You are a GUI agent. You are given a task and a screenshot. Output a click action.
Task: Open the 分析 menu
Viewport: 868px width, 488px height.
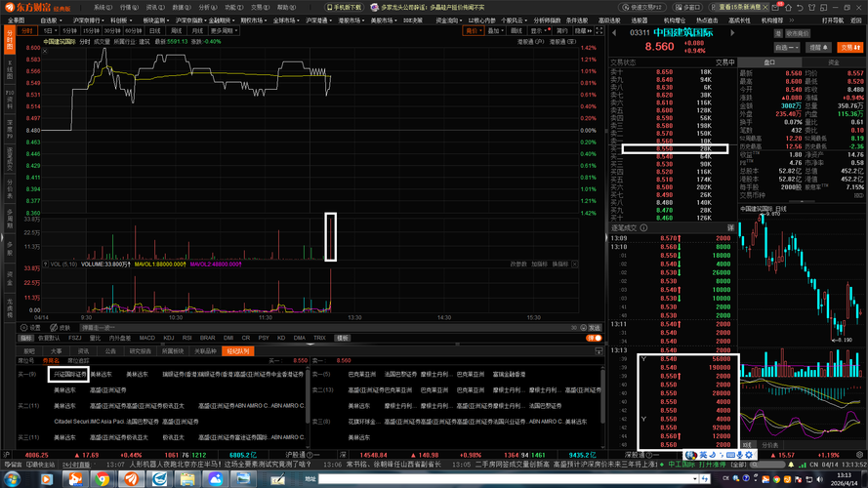[207, 7]
